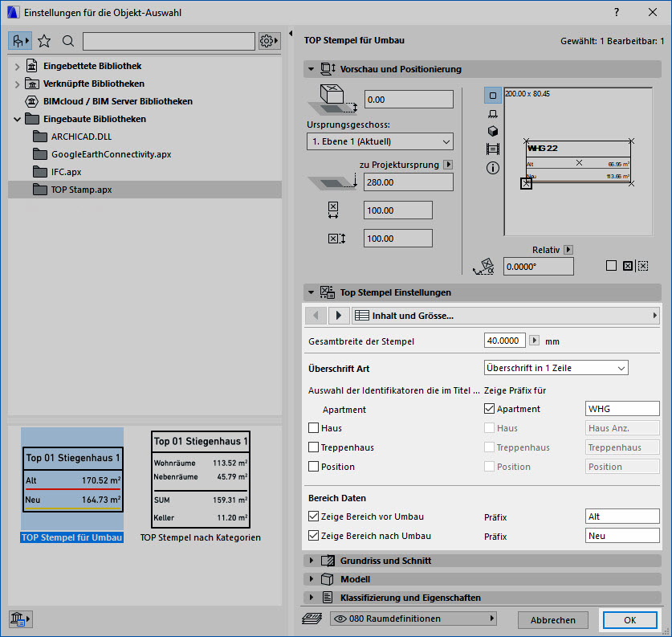The width and height of the screenshot is (672, 637).
Task: Select preview picture icon with frame
Action: 493,149
